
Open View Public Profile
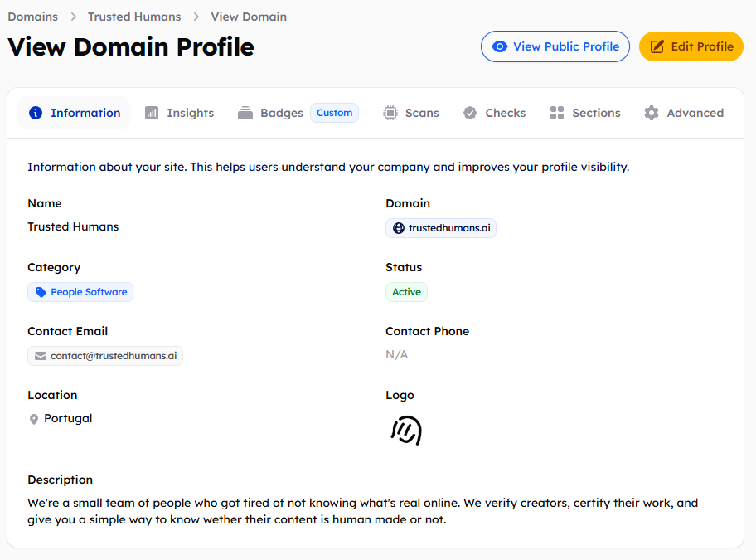pyautogui.click(x=555, y=46)
